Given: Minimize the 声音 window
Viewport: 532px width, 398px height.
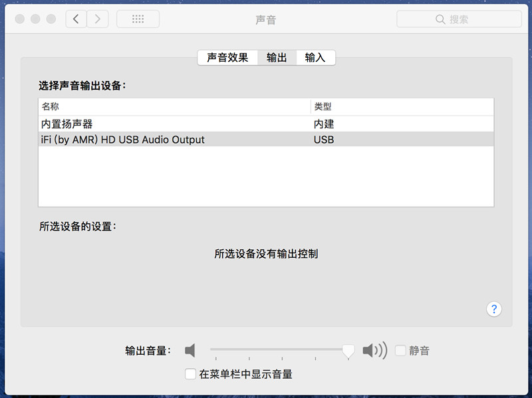Looking at the screenshot, I should coord(35,19).
